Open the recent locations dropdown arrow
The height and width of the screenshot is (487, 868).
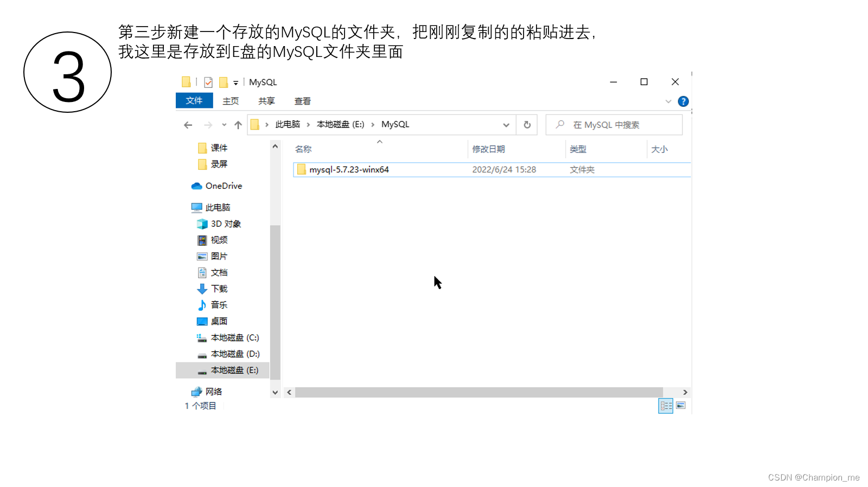tap(224, 125)
